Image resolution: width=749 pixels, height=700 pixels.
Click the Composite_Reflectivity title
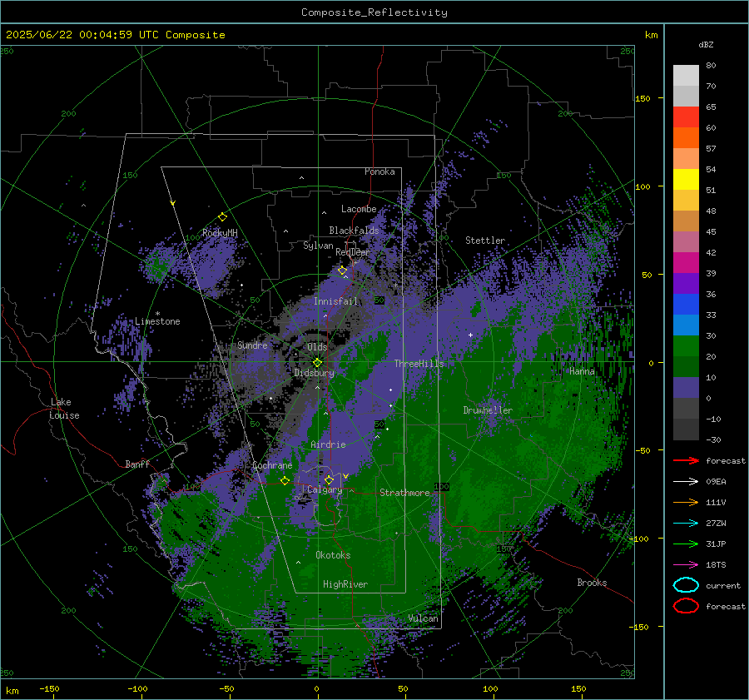pos(374,12)
